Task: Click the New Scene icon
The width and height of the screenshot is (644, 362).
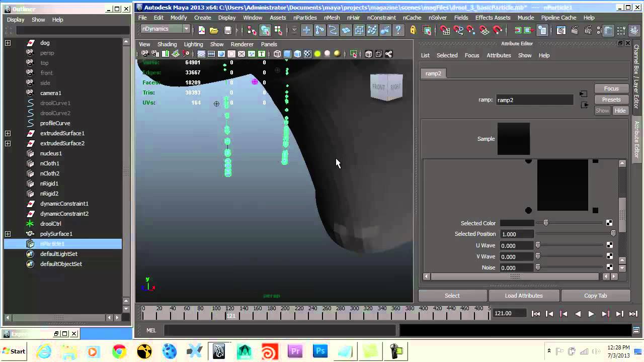Action: click(202, 30)
